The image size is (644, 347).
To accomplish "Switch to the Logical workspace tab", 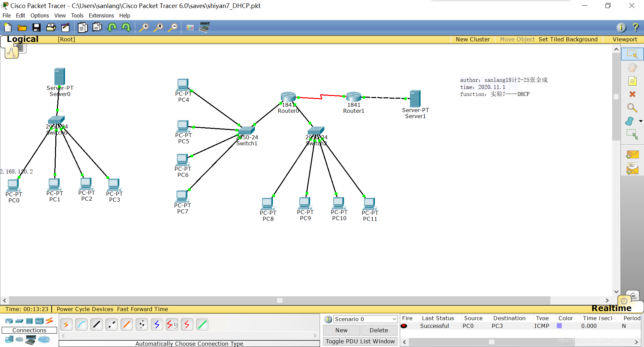I will [x=22, y=39].
